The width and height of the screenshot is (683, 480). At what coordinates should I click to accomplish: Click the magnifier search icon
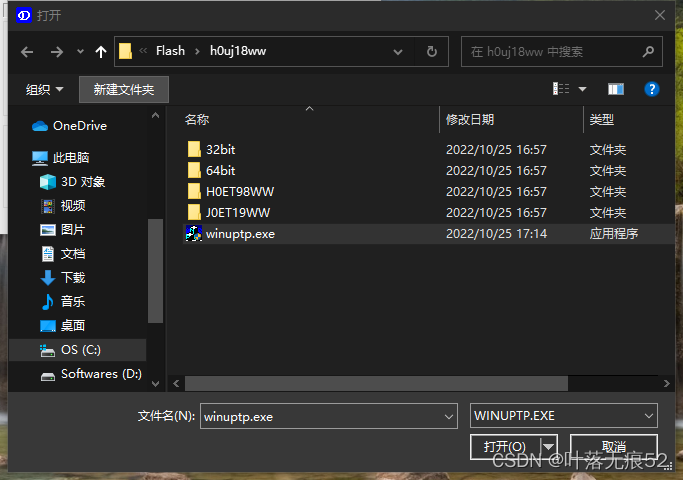pyautogui.click(x=648, y=52)
